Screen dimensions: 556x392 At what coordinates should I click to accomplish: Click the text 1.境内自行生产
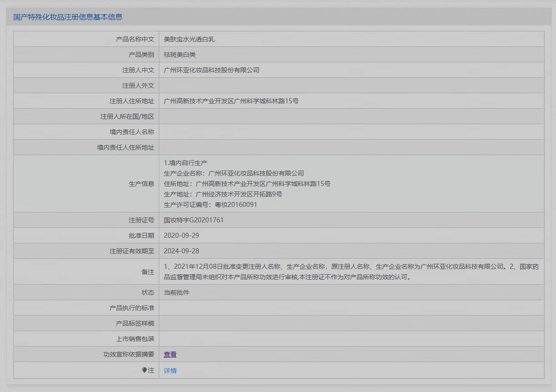[186, 163]
